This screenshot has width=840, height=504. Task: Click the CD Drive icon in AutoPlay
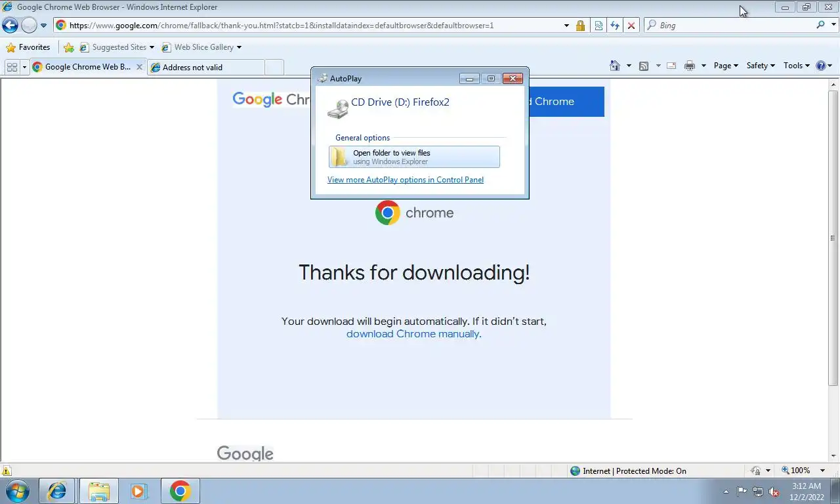point(339,109)
